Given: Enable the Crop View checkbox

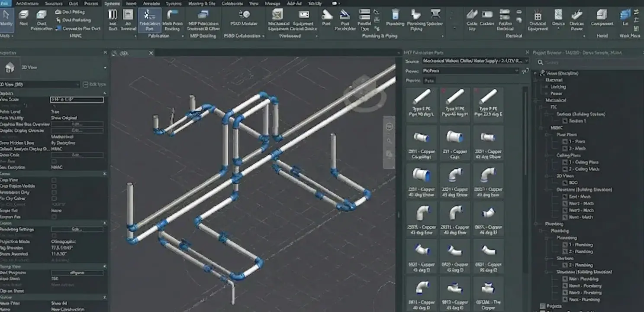Looking at the screenshot, I should coord(54,180).
